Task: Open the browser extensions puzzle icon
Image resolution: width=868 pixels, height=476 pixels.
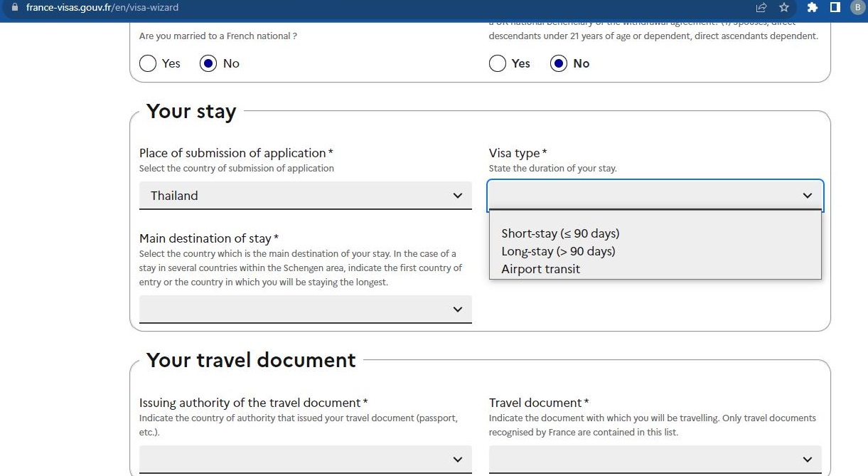Action: 812,8
